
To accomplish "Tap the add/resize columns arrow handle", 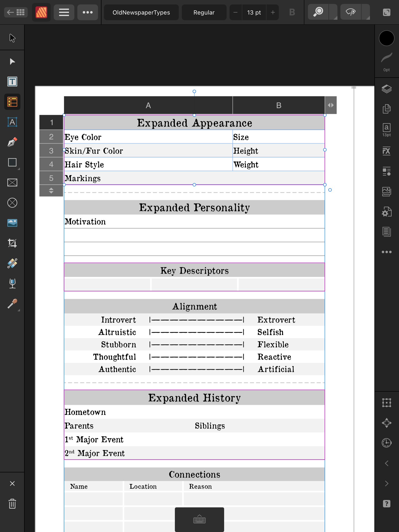I will coord(331,105).
